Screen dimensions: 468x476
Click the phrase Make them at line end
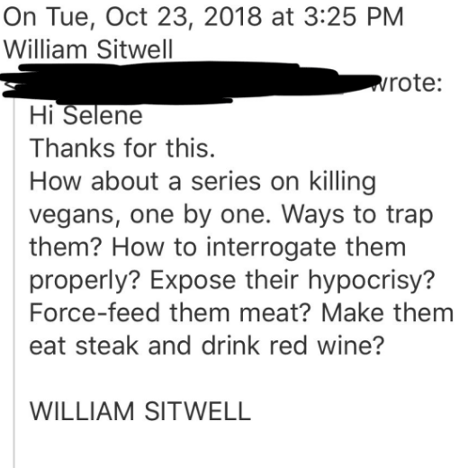387,313
